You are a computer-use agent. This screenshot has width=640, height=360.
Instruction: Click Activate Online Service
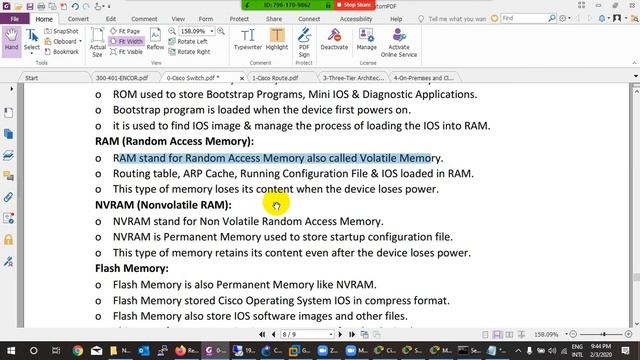pos(399,42)
